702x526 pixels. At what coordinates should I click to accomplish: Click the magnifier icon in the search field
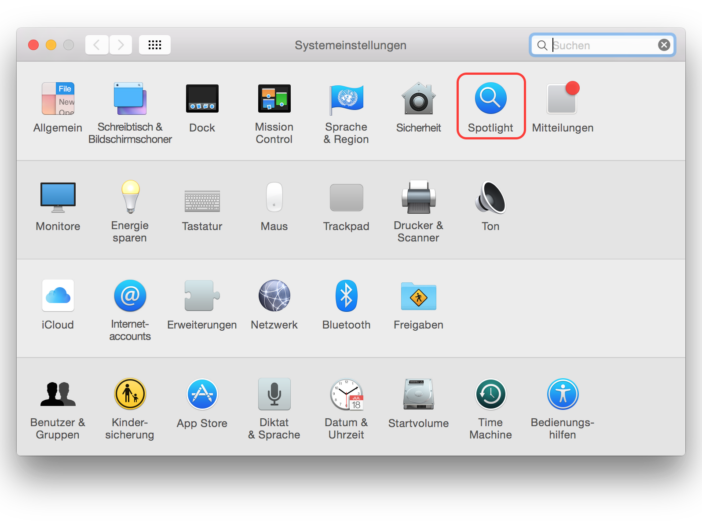(542, 45)
